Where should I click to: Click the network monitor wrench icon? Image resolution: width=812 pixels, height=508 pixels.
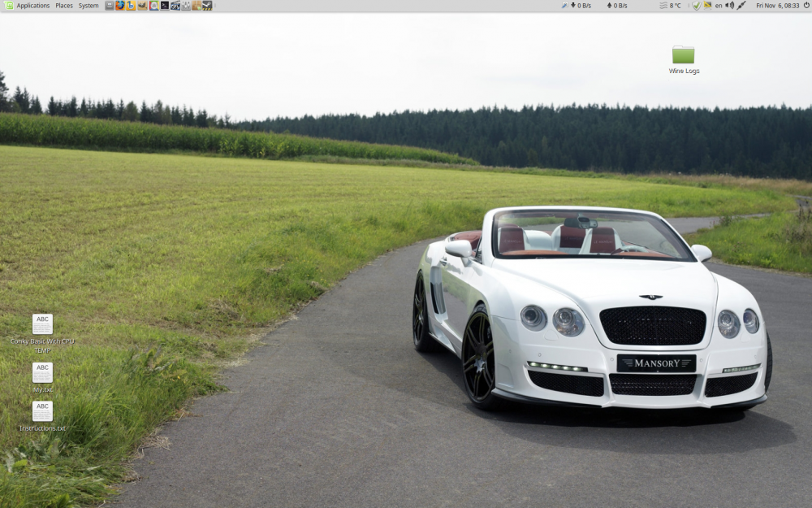[x=564, y=5]
